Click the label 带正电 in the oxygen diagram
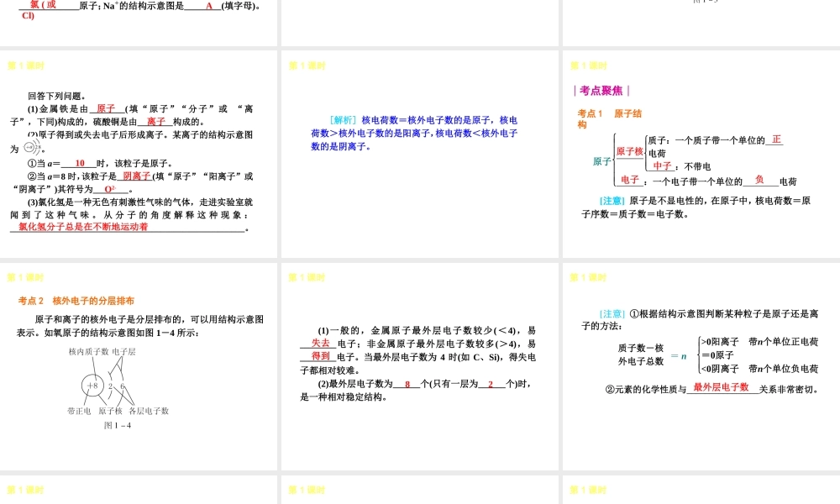The image size is (840, 504). click(79, 411)
